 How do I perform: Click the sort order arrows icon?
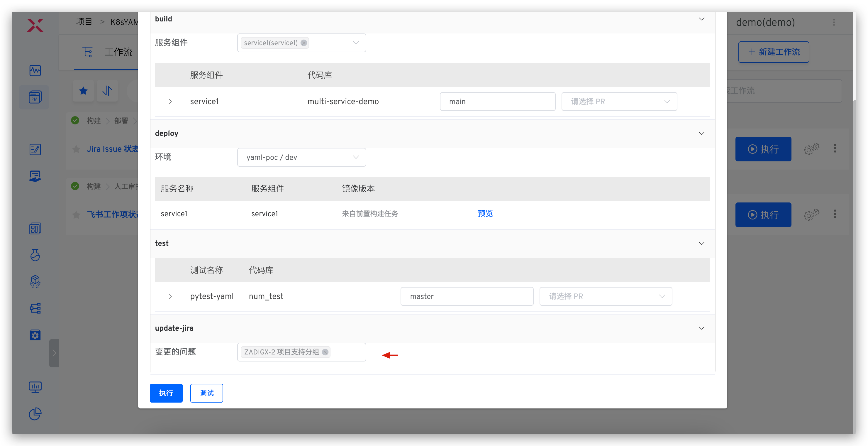click(107, 91)
